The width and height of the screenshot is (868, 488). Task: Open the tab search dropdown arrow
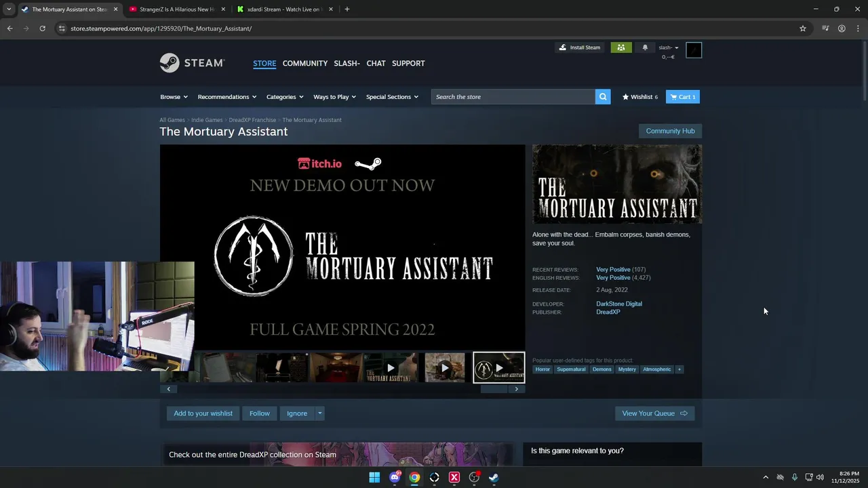[9, 9]
